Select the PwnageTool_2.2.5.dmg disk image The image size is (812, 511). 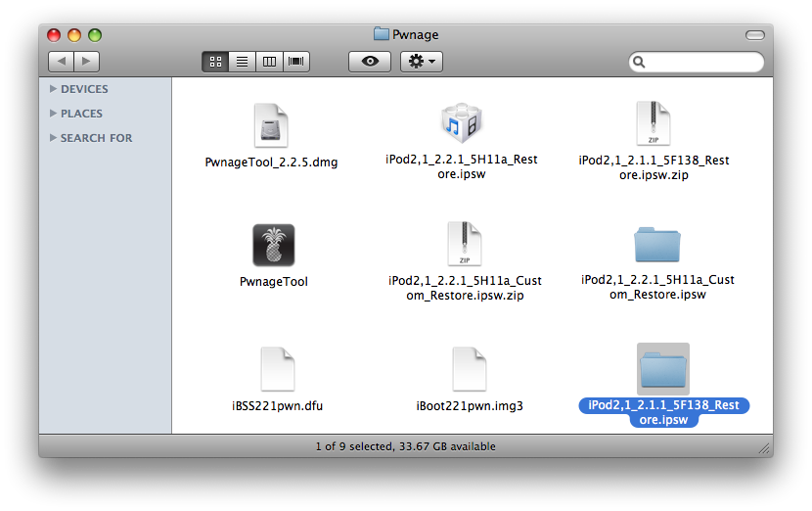click(x=271, y=126)
